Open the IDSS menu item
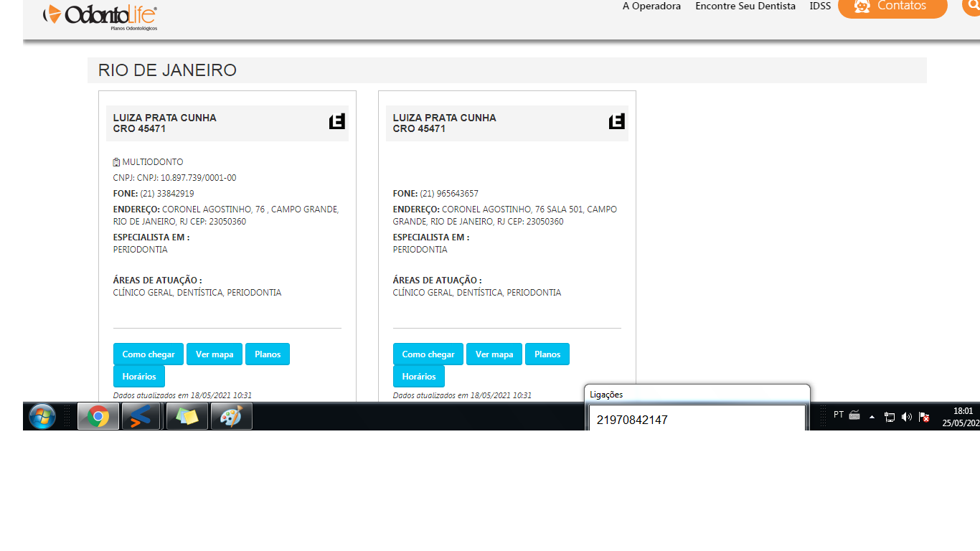 point(820,6)
